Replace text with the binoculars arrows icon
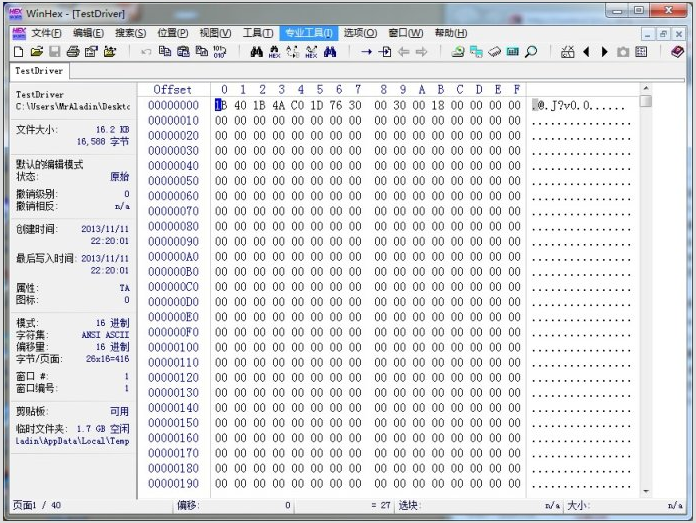The height and width of the screenshot is (523, 696). coord(293,52)
